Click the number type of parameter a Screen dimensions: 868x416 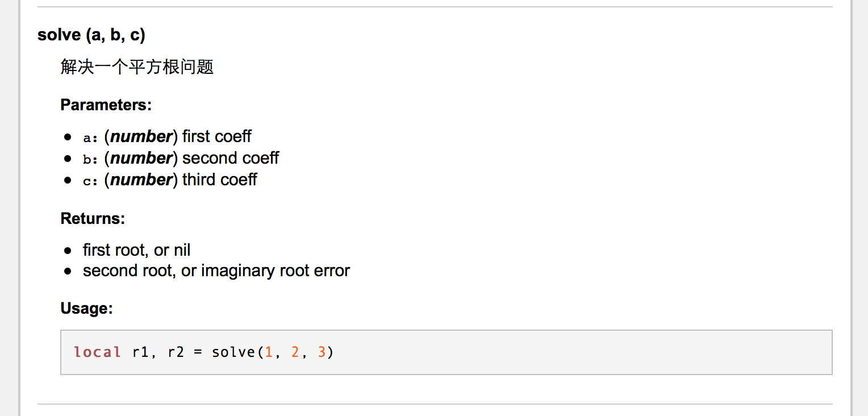141,137
